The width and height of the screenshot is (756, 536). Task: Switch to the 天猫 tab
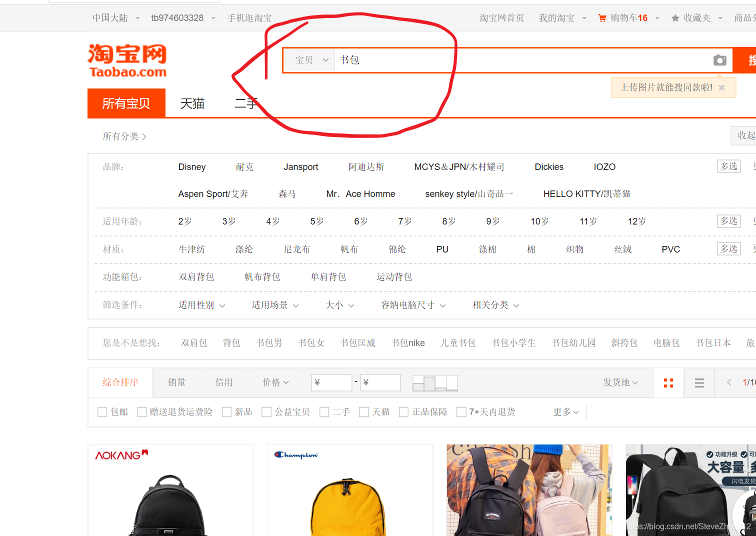pos(192,103)
